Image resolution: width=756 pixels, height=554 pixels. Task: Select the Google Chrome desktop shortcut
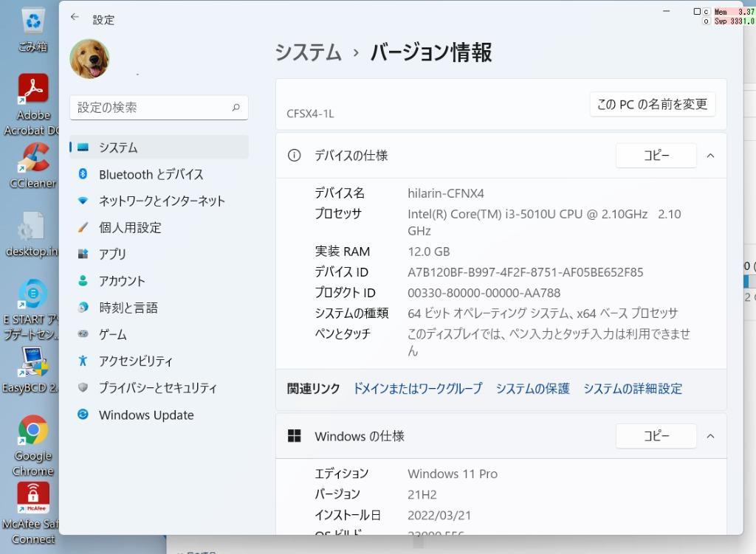pyautogui.click(x=32, y=446)
